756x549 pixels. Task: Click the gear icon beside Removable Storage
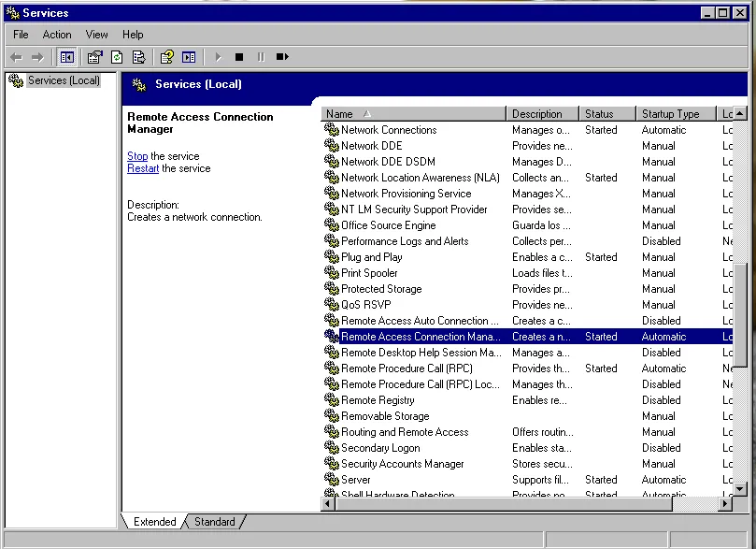tap(331, 416)
